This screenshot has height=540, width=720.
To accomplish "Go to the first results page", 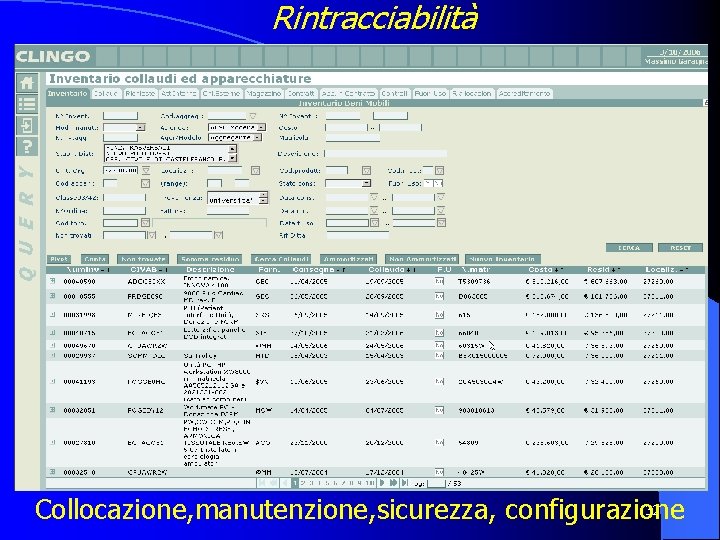I will (262, 483).
